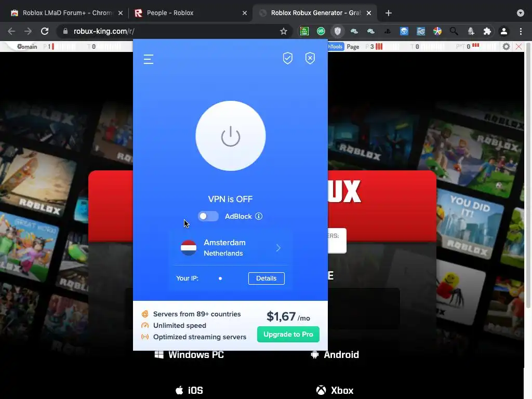Click the Page label in SEO toolbar
The image size is (532, 399).
click(353, 46)
